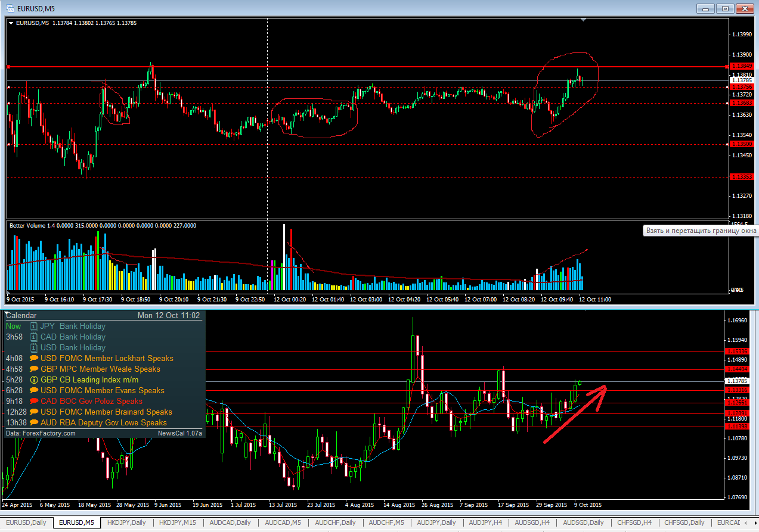Click the speech icon for Evans Speaks event
This screenshot has width=759, height=532.
(x=34, y=391)
